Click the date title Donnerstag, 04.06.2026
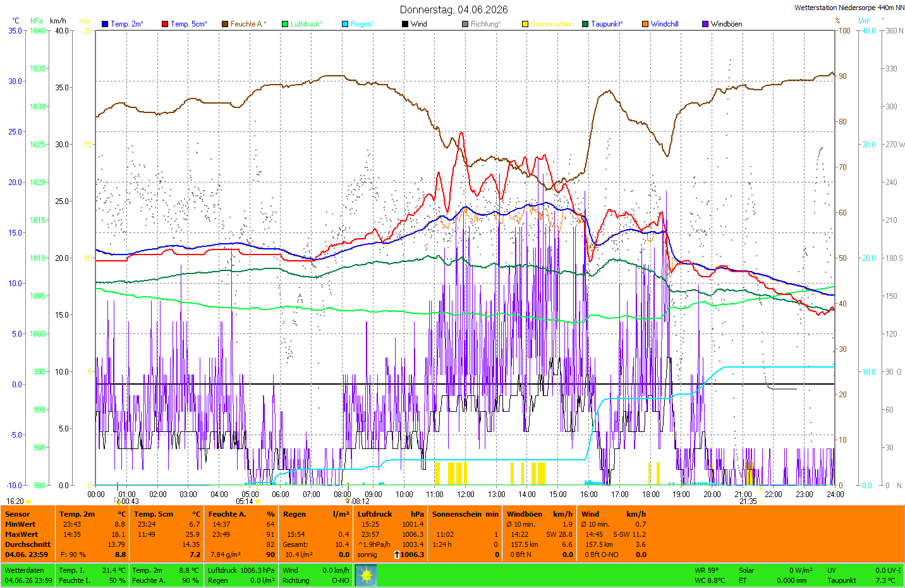 (x=454, y=9)
